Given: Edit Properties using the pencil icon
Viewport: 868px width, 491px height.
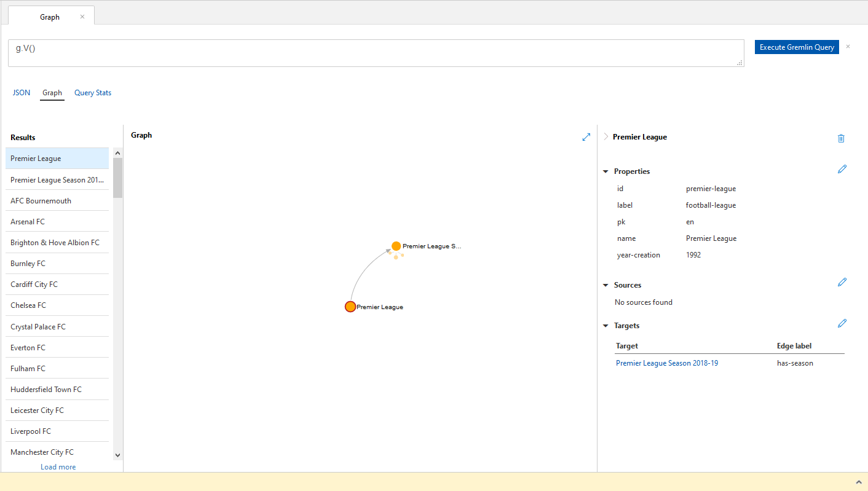Looking at the screenshot, I should tap(842, 169).
